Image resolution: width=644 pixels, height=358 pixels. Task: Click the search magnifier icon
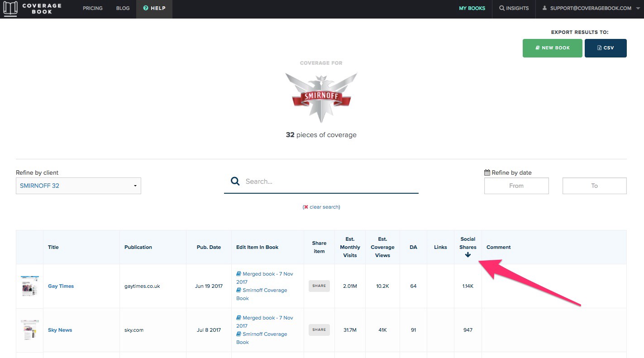[235, 181]
